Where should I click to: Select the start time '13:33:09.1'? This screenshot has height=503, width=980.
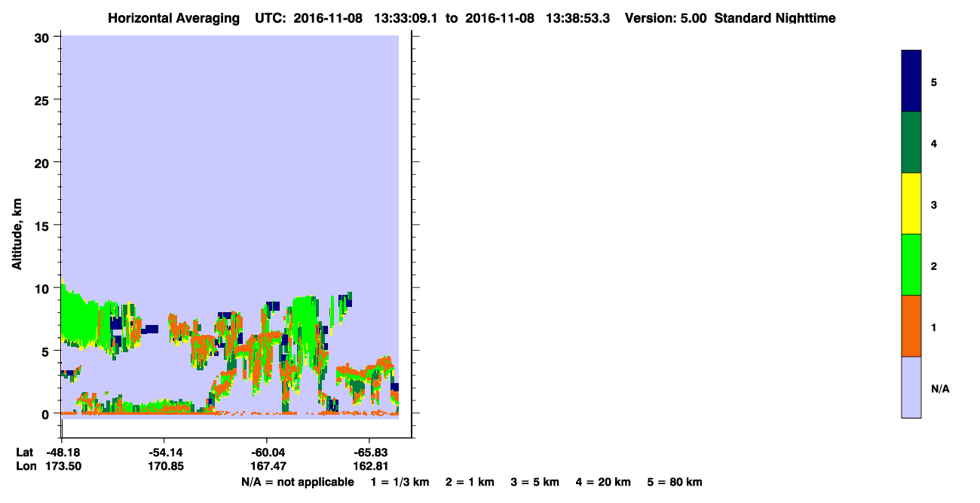(407, 18)
